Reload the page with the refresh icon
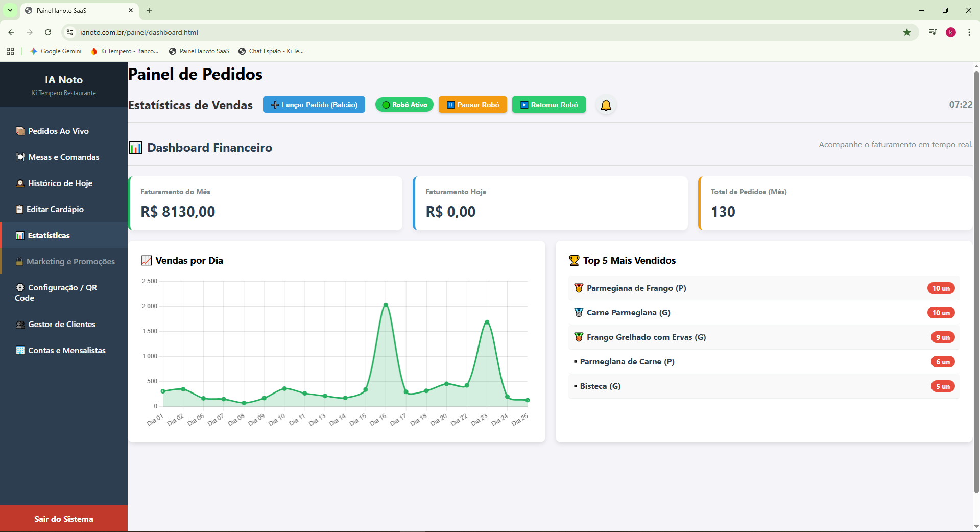Viewport: 980px width, 532px height. pyautogui.click(x=48, y=32)
